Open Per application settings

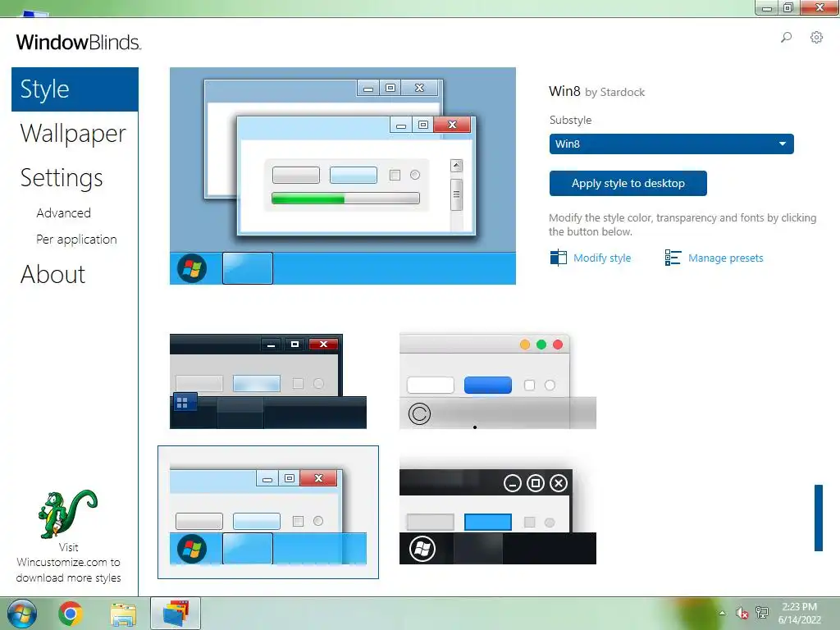[76, 239]
